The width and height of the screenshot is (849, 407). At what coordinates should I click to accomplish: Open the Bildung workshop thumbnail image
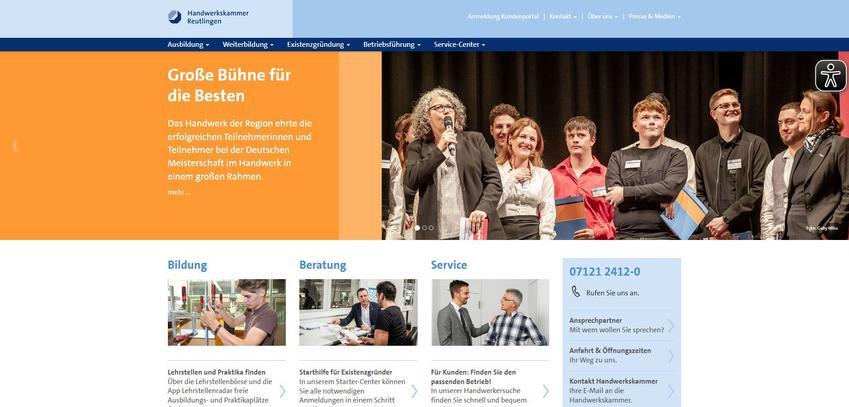(x=227, y=312)
